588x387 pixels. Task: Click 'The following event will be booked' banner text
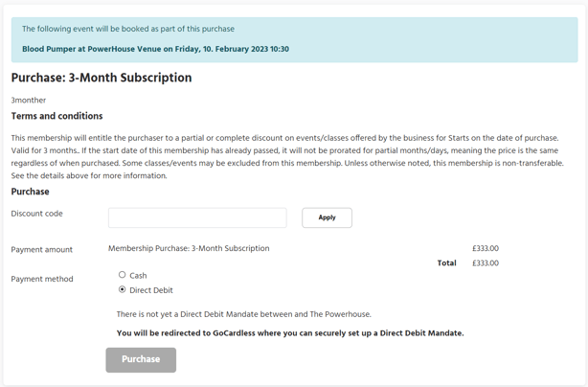click(127, 29)
